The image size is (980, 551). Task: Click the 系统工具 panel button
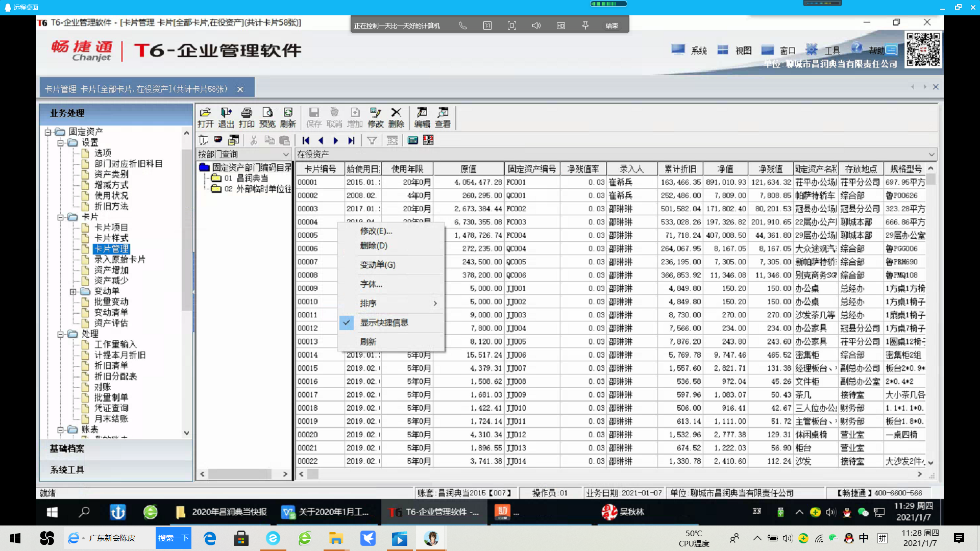click(x=116, y=470)
